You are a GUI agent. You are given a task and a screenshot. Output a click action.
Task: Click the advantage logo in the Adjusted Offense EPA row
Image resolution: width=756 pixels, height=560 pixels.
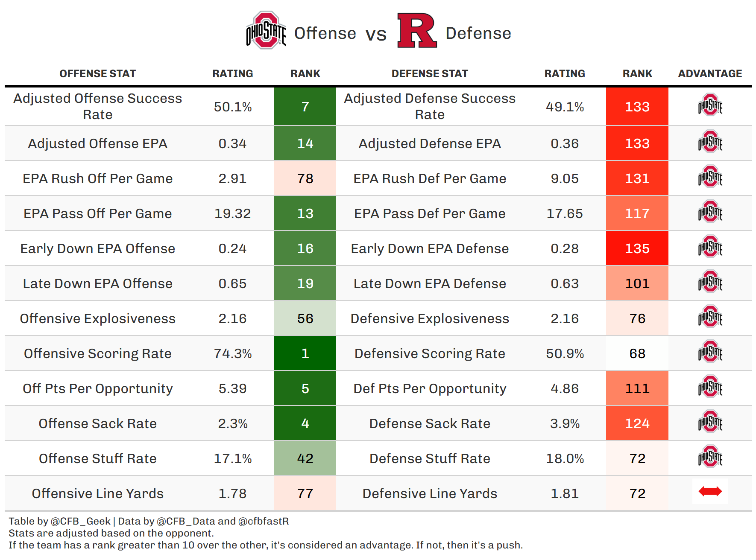[710, 142]
